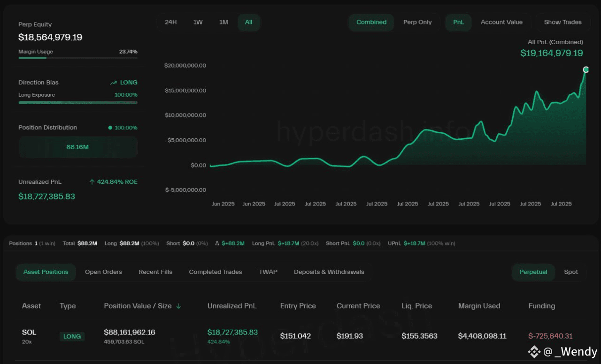Click the $20,000,000.00 y-axis label
This screenshot has height=364, width=601.
coord(185,66)
